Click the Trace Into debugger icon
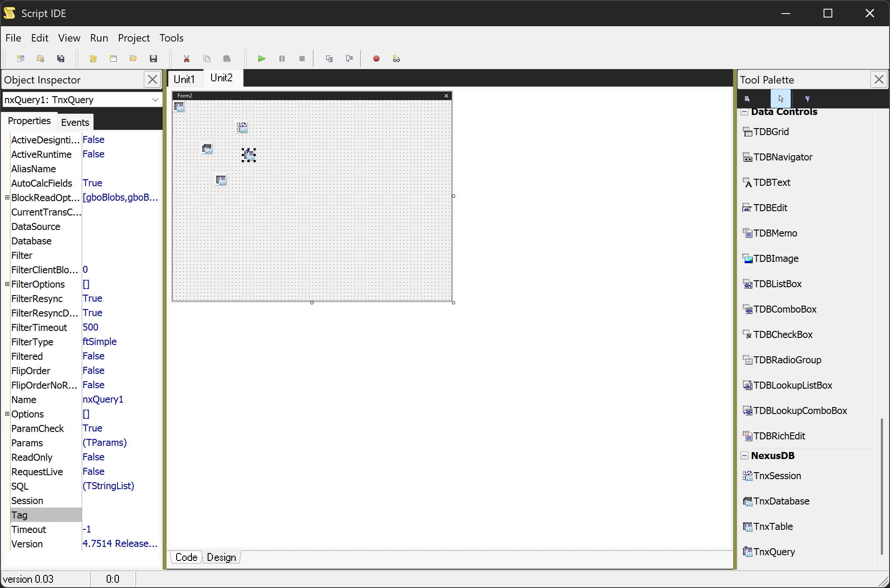890x588 pixels. click(x=329, y=59)
